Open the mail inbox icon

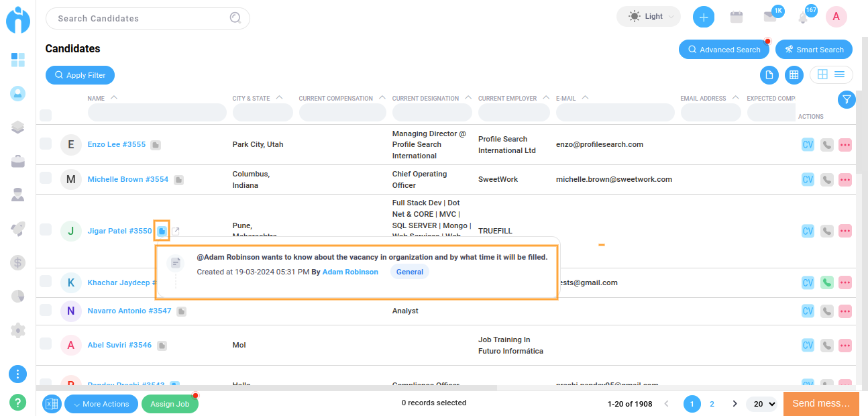[x=769, y=18]
